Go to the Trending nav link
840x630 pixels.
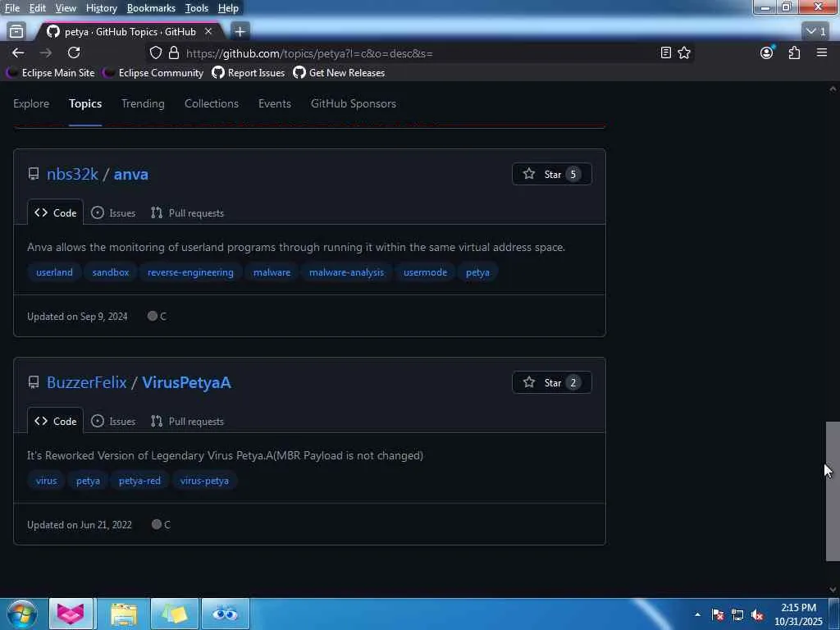tap(143, 103)
